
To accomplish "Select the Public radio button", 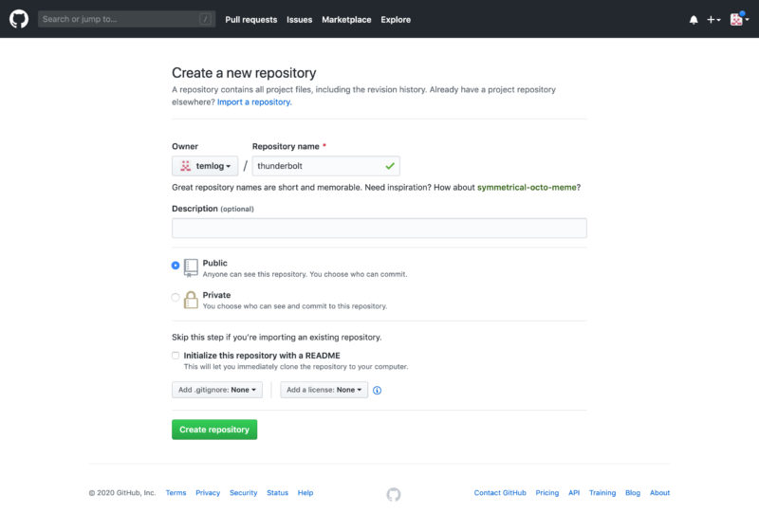I will pyautogui.click(x=176, y=265).
